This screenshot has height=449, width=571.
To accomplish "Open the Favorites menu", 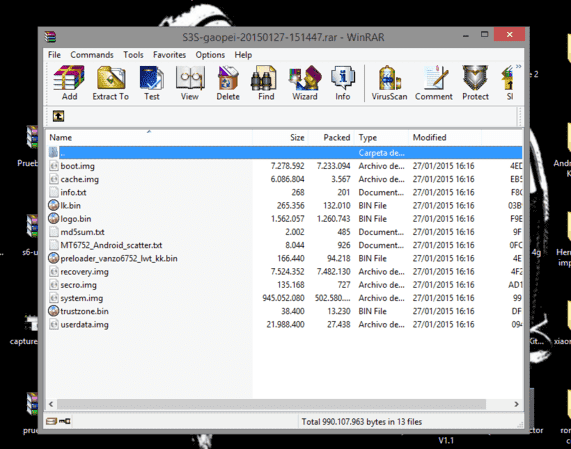I will [169, 55].
